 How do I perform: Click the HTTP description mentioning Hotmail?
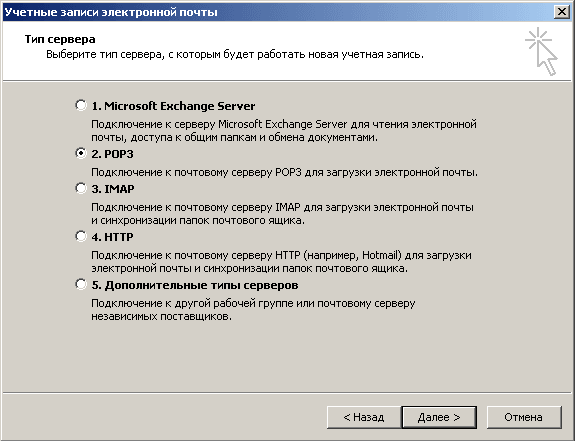[x=281, y=262]
